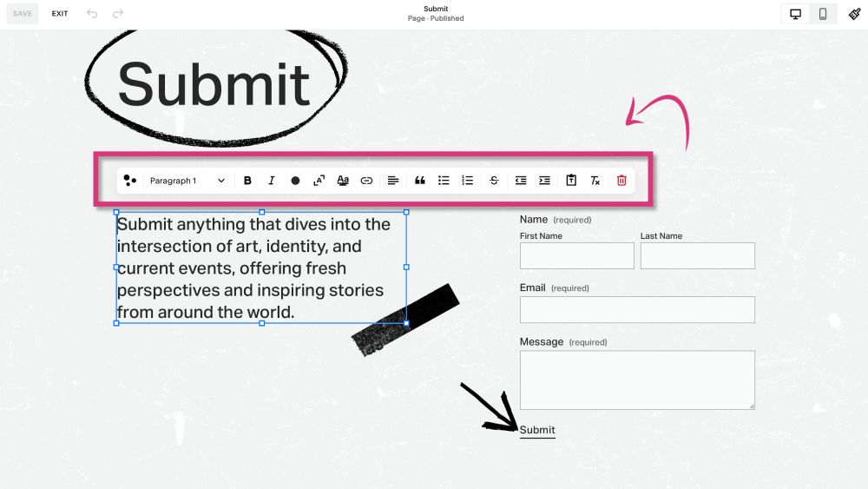Clear text formatting with Tx icon

(595, 181)
